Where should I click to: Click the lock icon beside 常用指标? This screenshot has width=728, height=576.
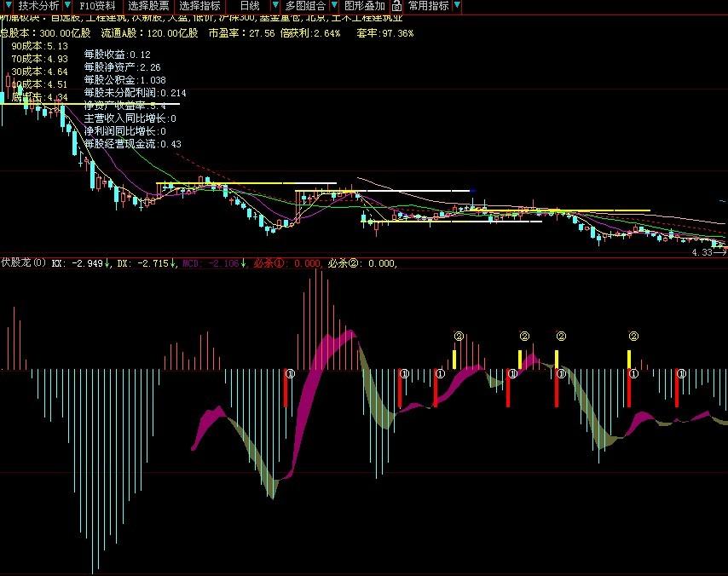[x=396, y=6]
